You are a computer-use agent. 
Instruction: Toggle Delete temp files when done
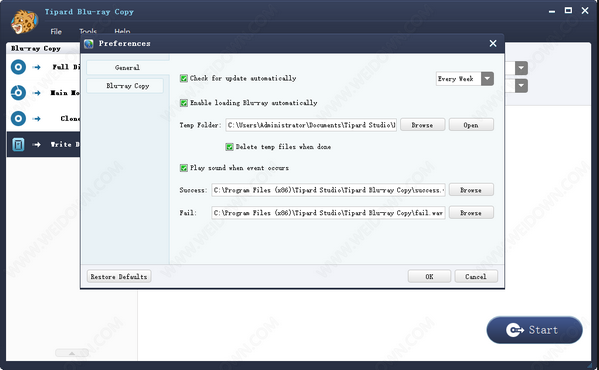pos(229,147)
